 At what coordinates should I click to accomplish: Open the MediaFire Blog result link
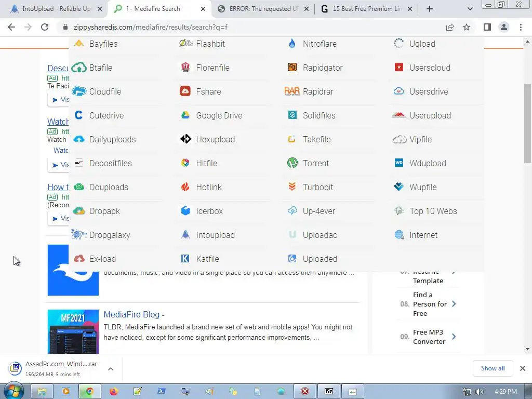click(131, 314)
